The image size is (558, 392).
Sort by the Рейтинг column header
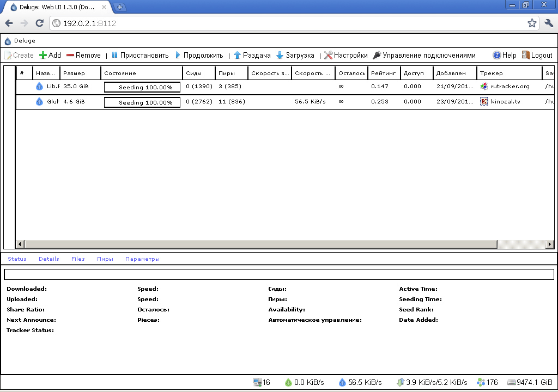384,73
